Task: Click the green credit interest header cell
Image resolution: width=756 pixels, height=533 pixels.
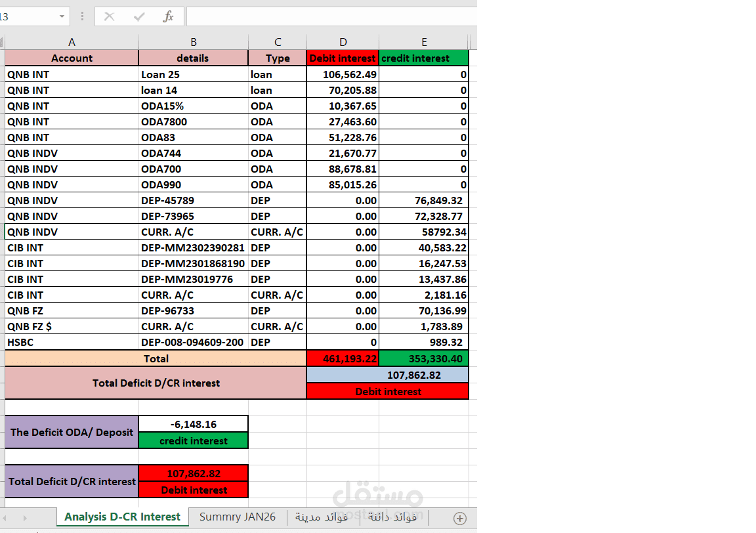Action: tap(424, 58)
